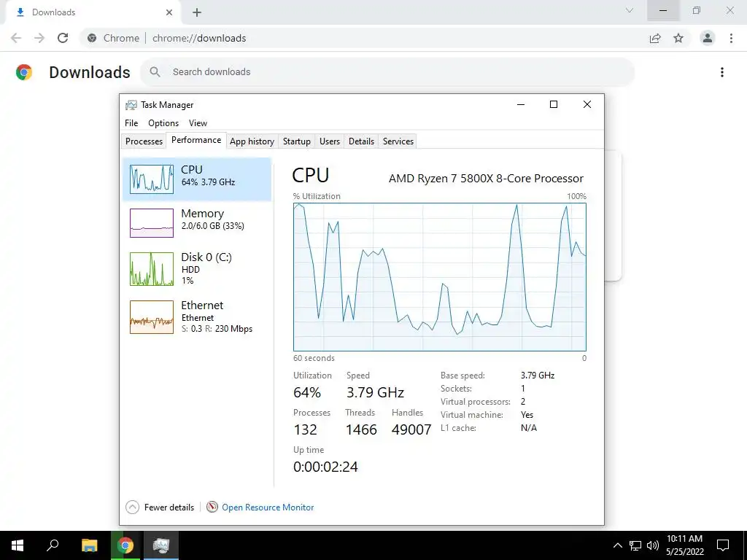Select the Disk 0 (C:) graph thumbnail
Viewport: 747px width, 560px height.
152,269
